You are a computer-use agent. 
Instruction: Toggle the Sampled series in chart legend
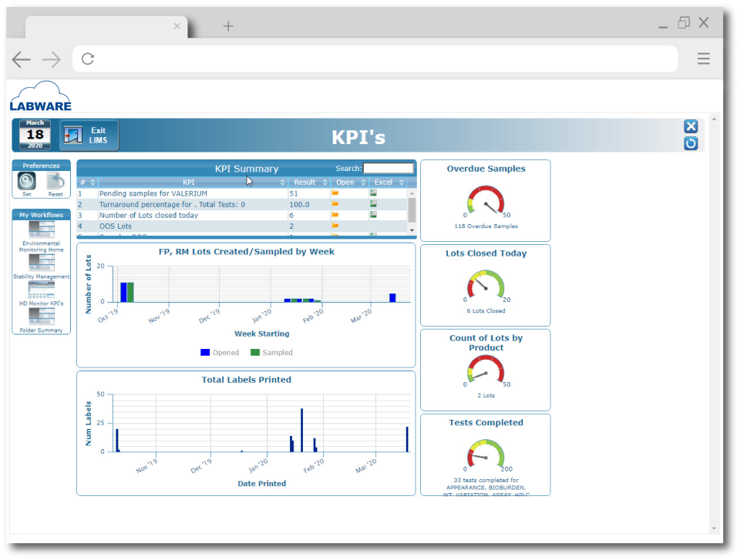coord(271,352)
